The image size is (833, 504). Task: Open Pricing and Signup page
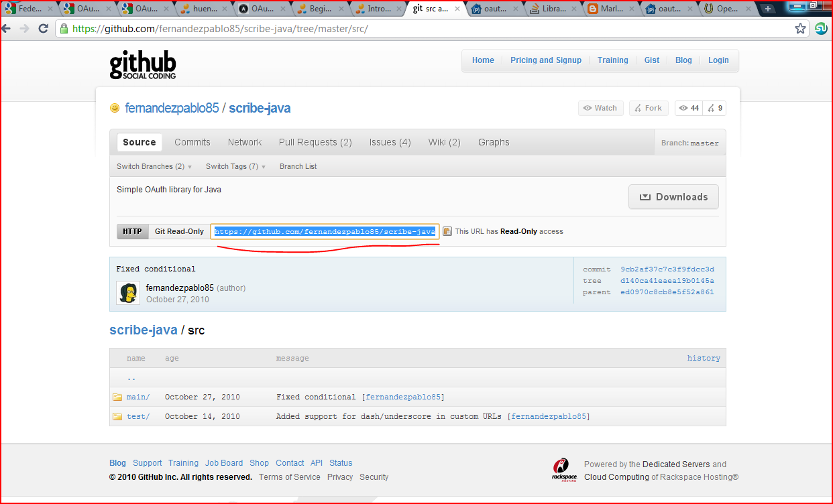coord(546,60)
